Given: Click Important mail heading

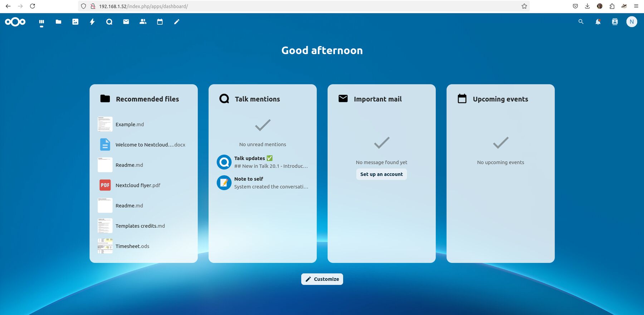Looking at the screenshot, I should pos(378,99).
